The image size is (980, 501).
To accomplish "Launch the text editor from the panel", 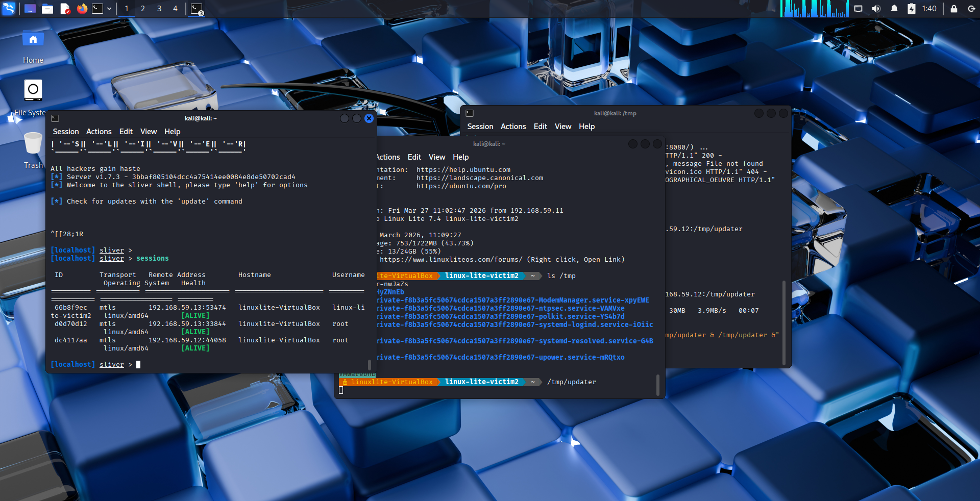I will (x=65, y=9).
